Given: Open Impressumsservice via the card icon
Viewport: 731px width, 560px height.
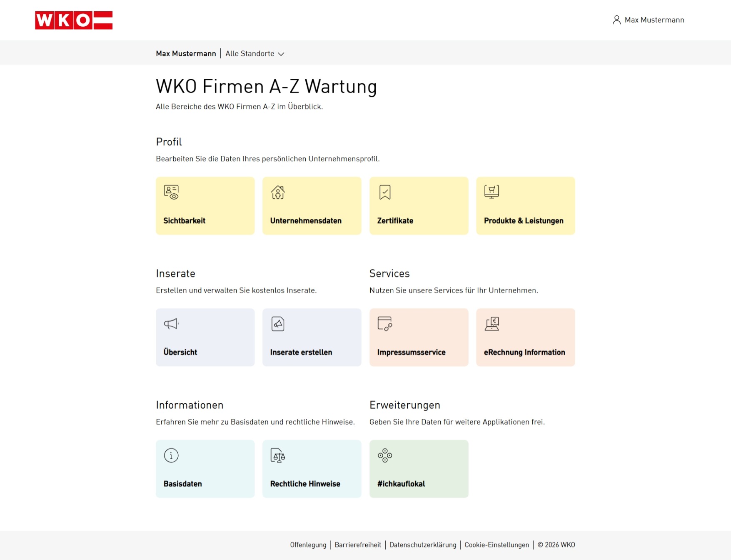Looking at the screenshot, I should coord(384,324).
